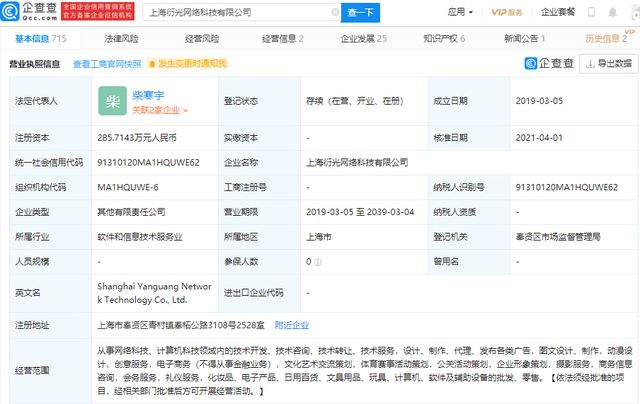640x404 pixels.
Task: Click the 柴 avatar of the legal representative
Action: (112, 101)
